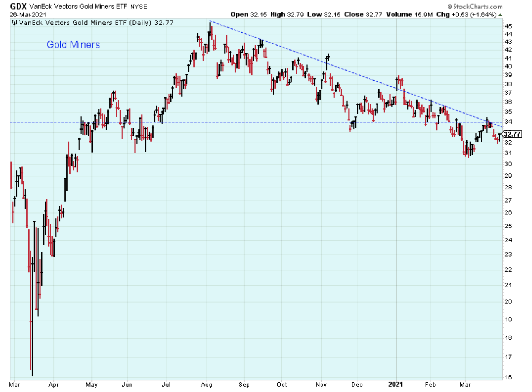Viewport: 532px width, 392px height.
Task: Click the 34 price axis label
Action: click(508, 122)
